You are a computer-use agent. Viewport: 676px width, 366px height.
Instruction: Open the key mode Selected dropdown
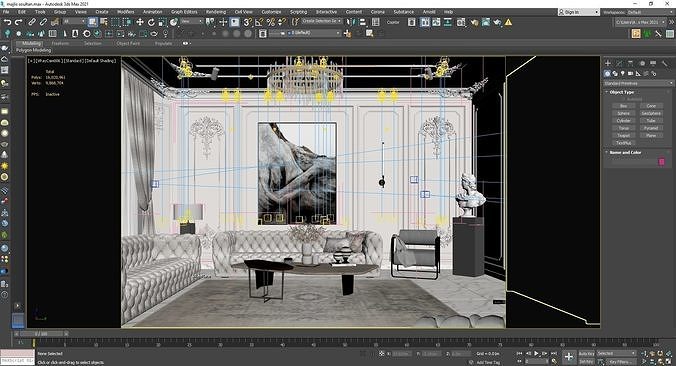617,353
